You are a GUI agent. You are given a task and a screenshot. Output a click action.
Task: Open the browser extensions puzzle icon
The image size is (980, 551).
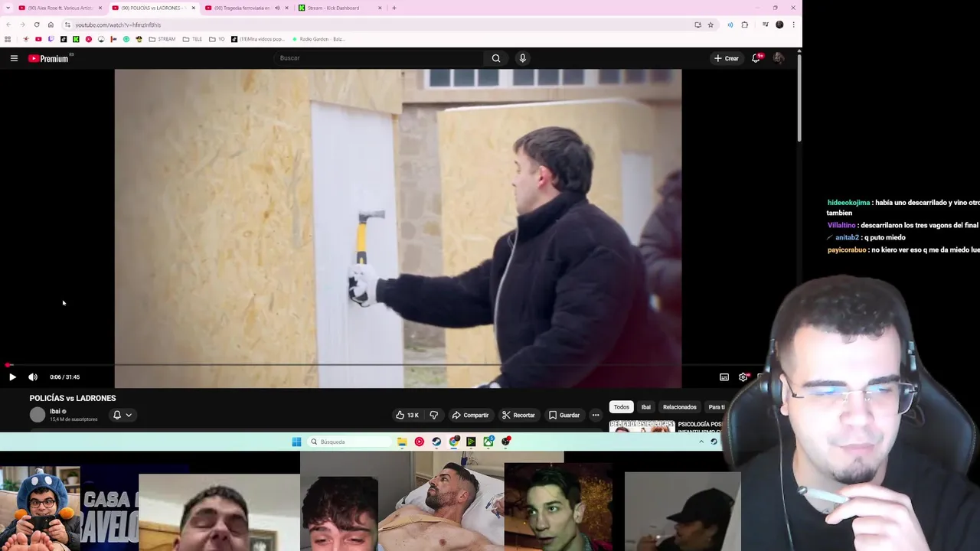coord(744,24)
